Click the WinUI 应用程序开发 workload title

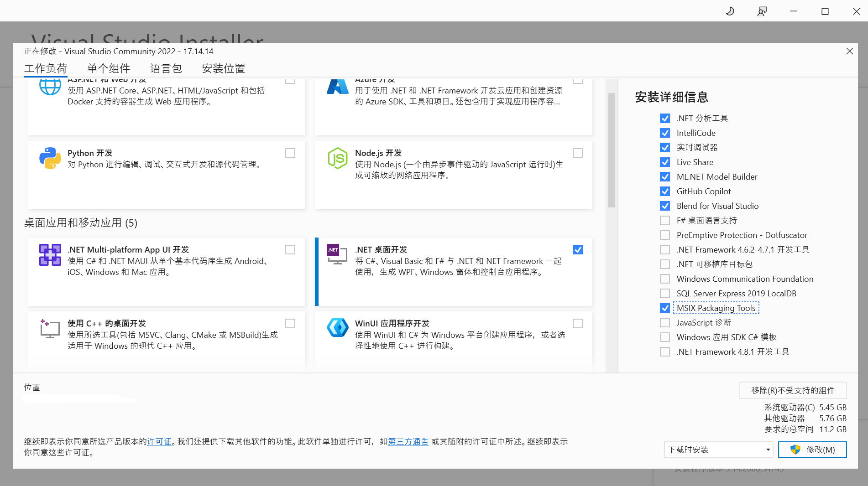[x=392, y=324]
